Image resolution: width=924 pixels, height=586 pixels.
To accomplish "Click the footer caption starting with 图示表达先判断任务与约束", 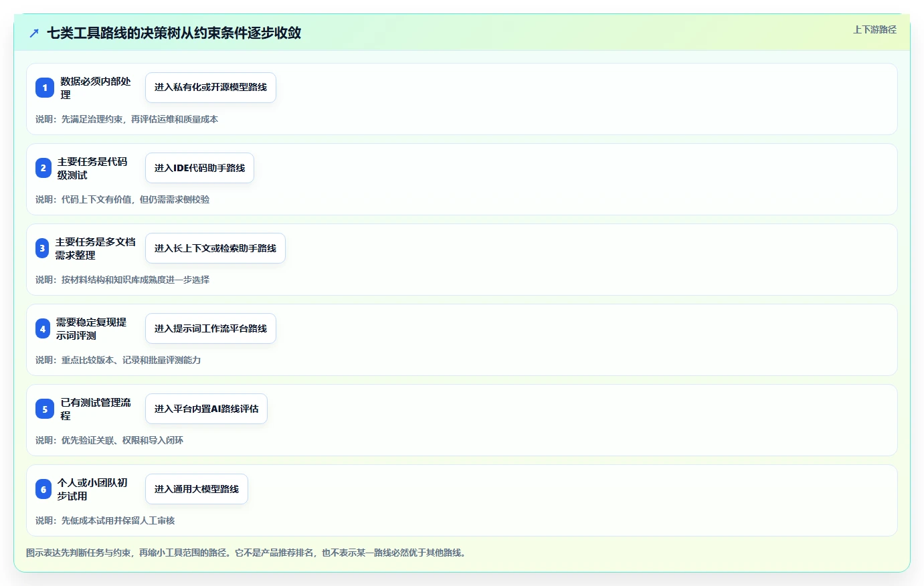I will click(246, 553).
